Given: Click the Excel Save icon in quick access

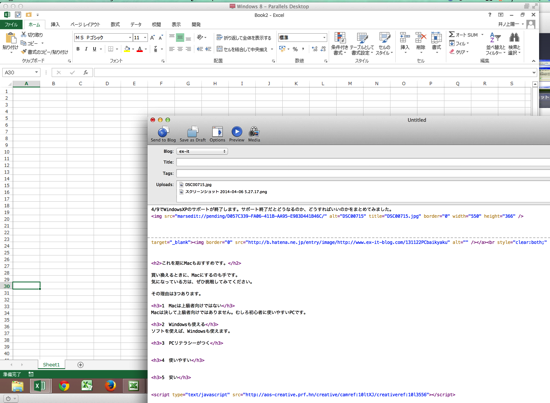Looking at the screenshot, I should tap(18, 15).
